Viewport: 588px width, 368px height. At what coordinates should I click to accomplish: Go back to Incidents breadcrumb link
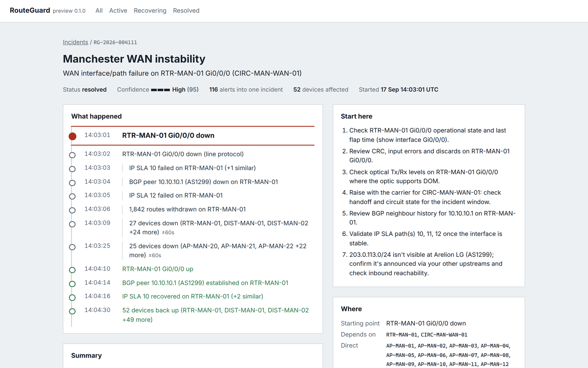[x=75, y=42]
